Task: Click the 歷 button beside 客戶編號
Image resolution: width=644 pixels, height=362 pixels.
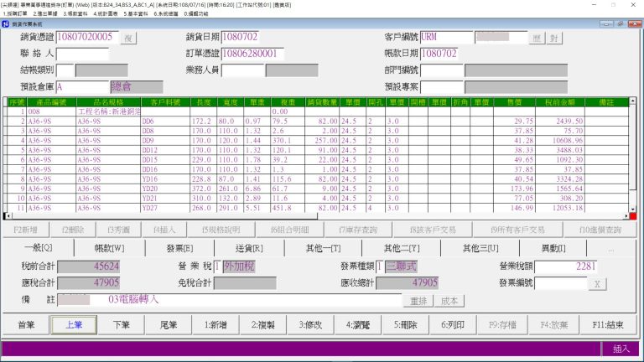Action: pyautogui.click(x=537, y=39)
